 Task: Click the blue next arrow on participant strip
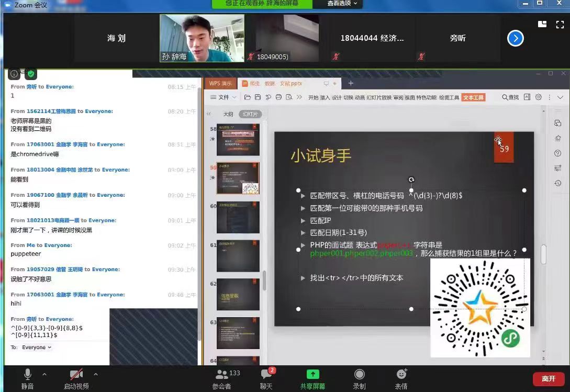point(515,38)
